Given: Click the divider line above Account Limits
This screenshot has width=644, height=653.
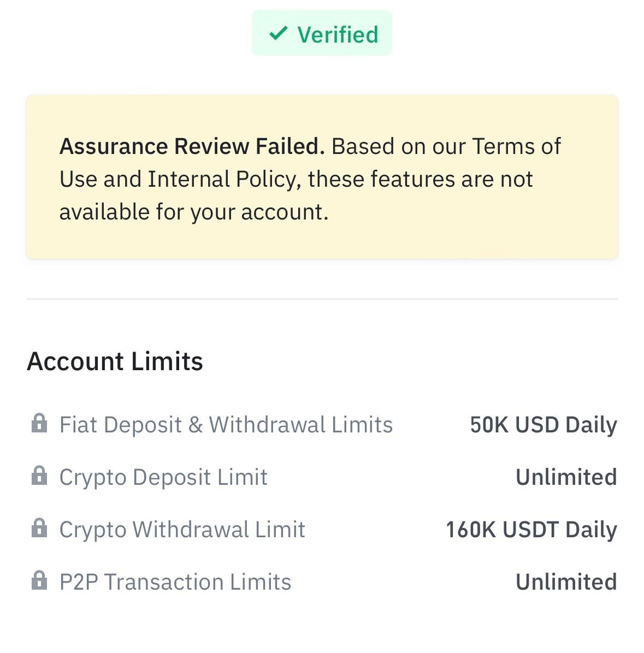Looking at the screenshot, I should click(322, 299).
